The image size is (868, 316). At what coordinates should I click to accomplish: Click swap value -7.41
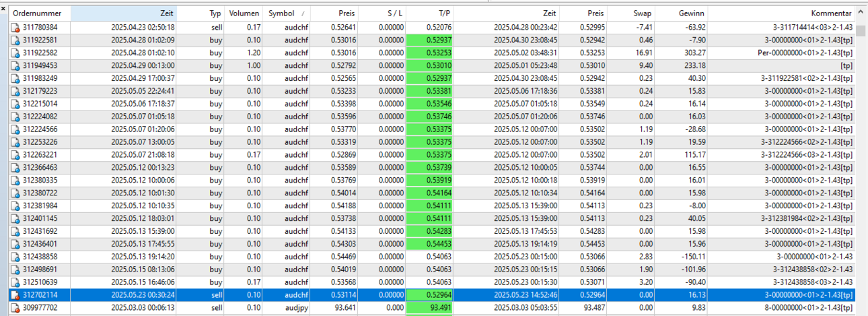click(644, 28)
